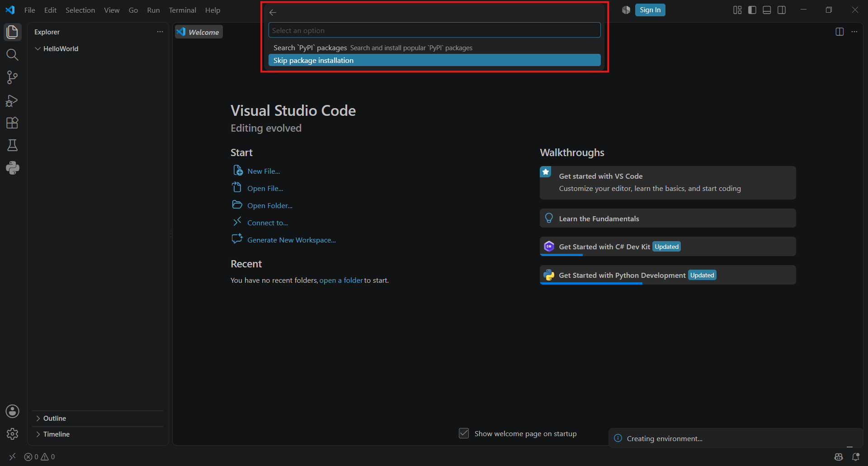Viewport: 868px width, 466px height.
Task: Click the Sign In button
Action: tap(650, 10)
